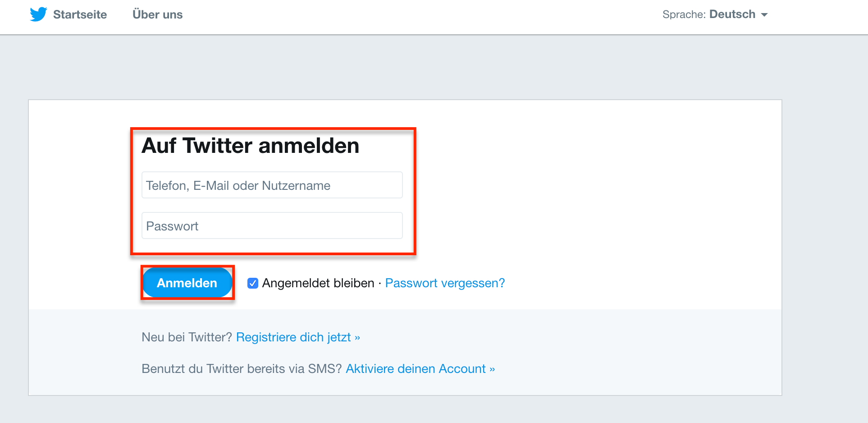Toggle the blue checkmark next to Anmelden
The width and height of the screenshot is (868, 423).
(253, 283)
